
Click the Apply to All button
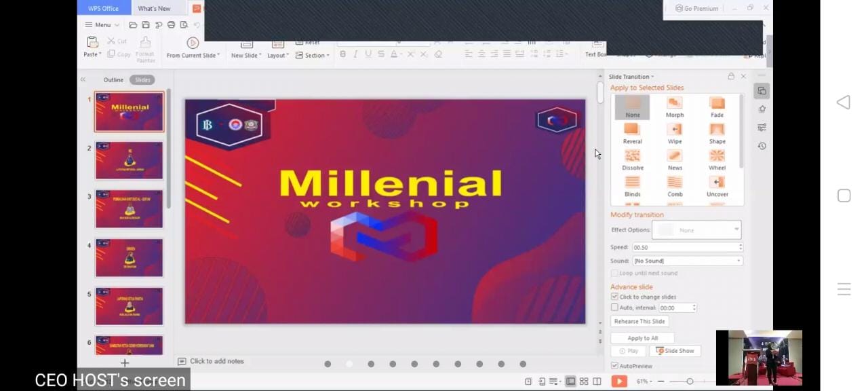642,337
